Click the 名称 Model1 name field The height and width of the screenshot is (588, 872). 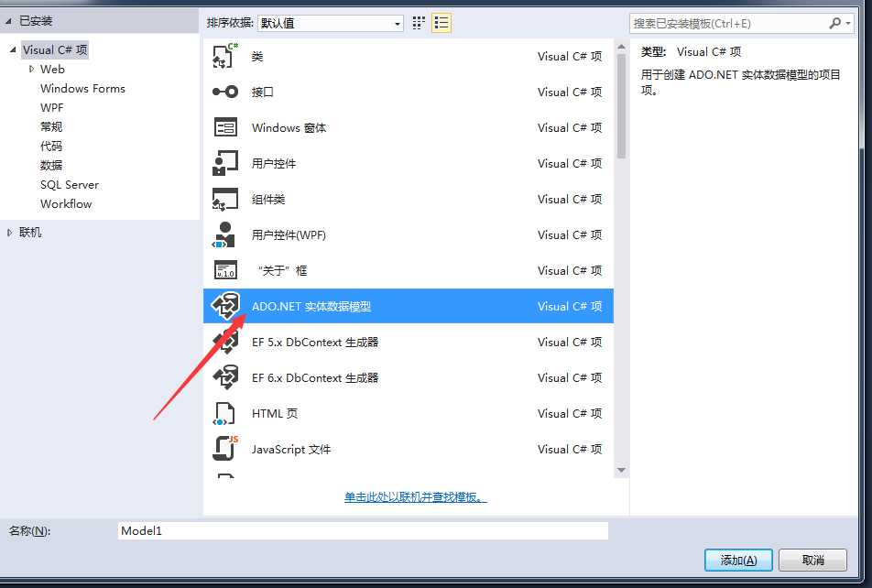tap(363, 530)
